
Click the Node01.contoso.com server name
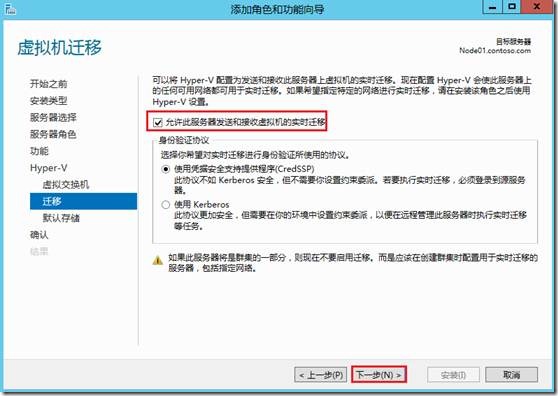coord(495,51)
